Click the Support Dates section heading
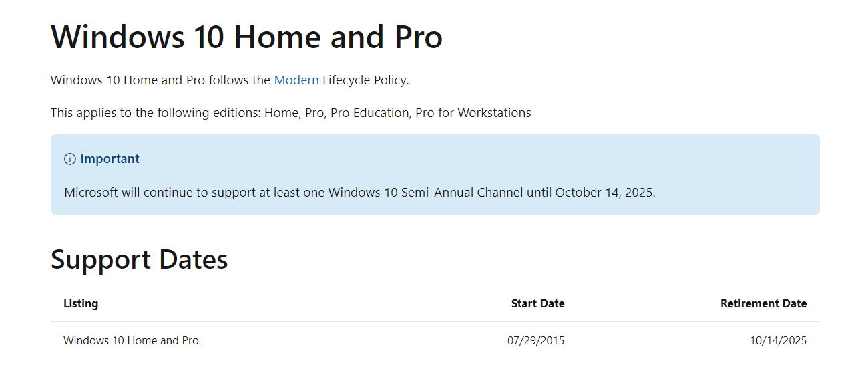This screenshot has height=371, width=868. (x=139, y=259)
